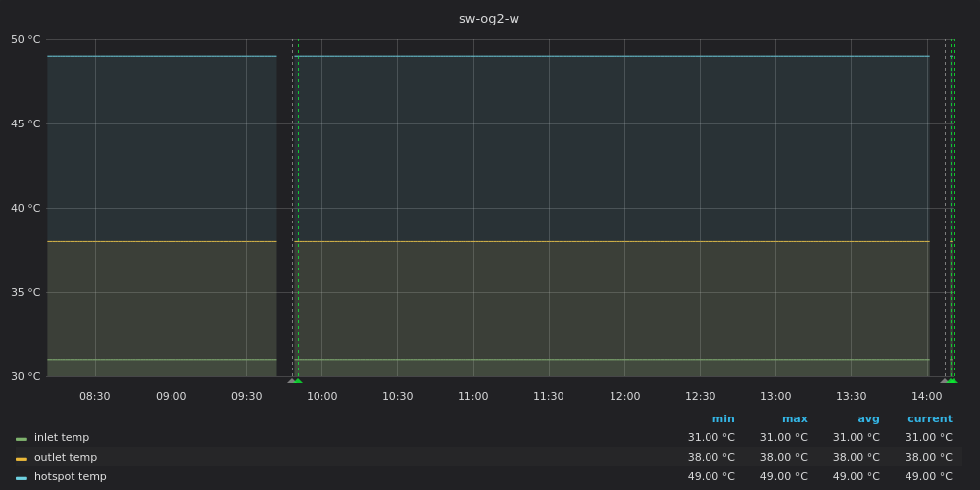Sort legend by the max column
Screen dimensions: 980x490
[x=794, y=418]
